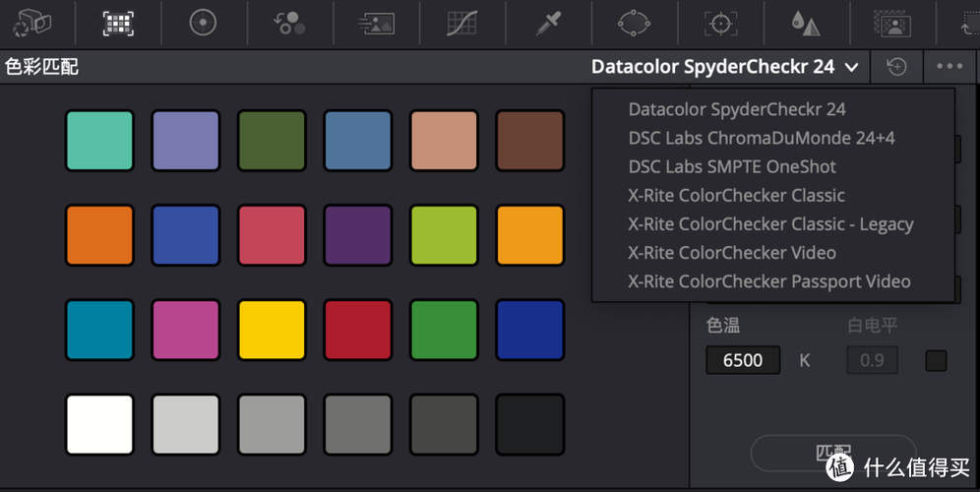Select the cyan blue swatch
The width and height of the screenshot is (980, 492).
[99, 330]
